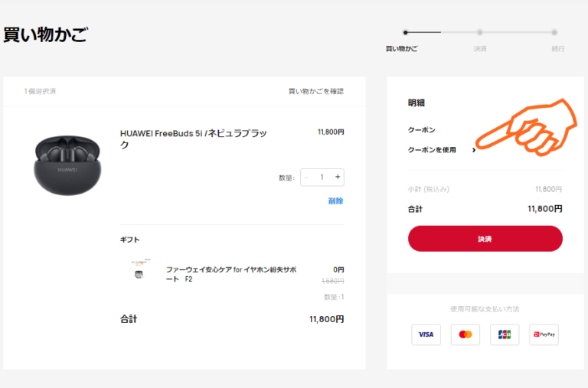588x388 pixels.
Task: Click the gift item small thumbnail
Action: point(139,270)
